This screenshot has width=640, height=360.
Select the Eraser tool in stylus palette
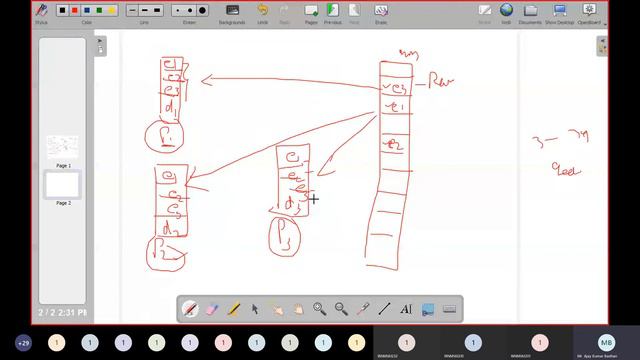pos(212,309)
